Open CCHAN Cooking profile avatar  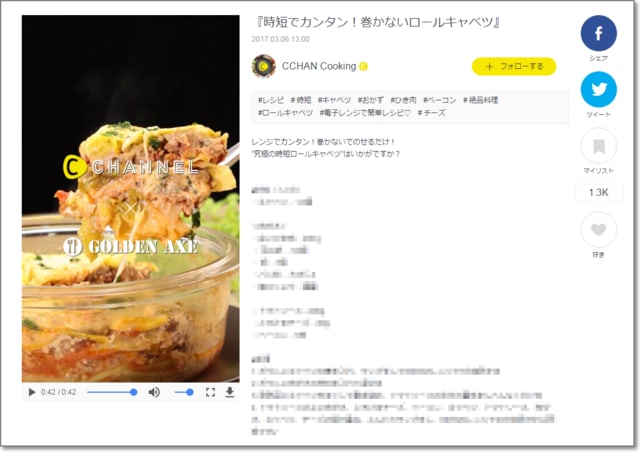pyautogui.click(x=264, y=66)
